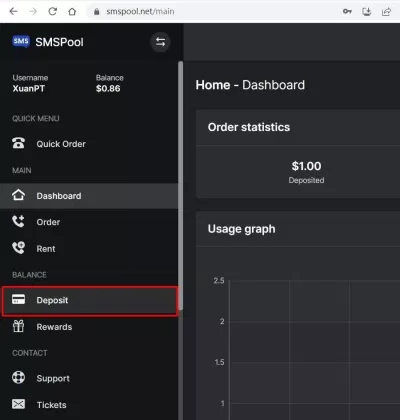Screen dimensions: 400x420
Task: Click the Rewards gift box icon
Action: (x=18, y=326)
